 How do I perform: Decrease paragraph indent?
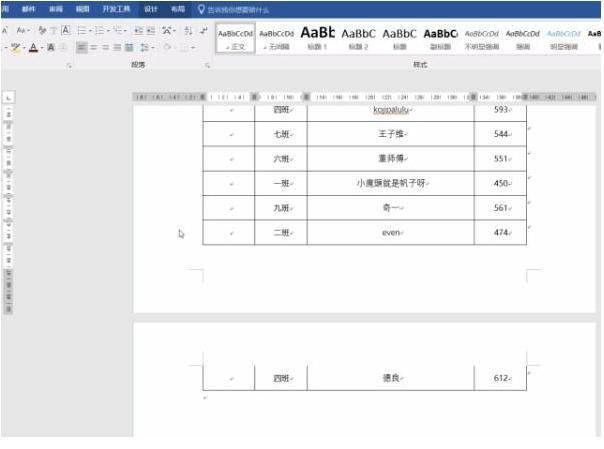(138, 30)
